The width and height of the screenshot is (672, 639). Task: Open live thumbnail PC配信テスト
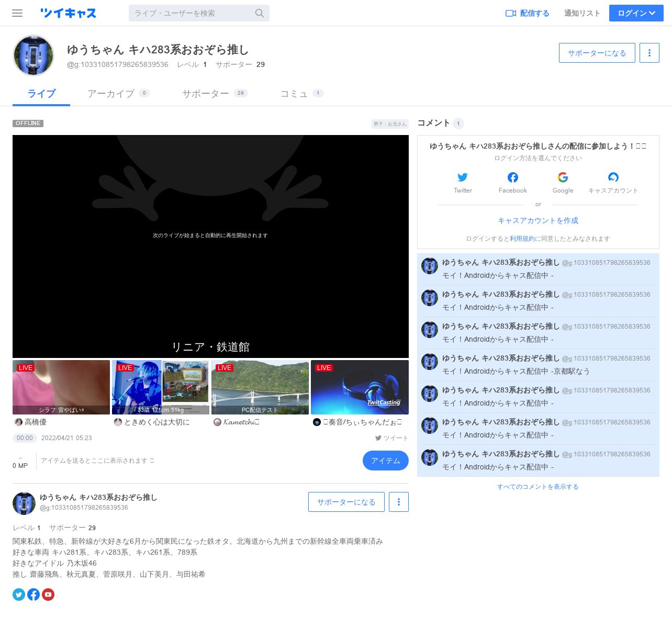(260, 387)
